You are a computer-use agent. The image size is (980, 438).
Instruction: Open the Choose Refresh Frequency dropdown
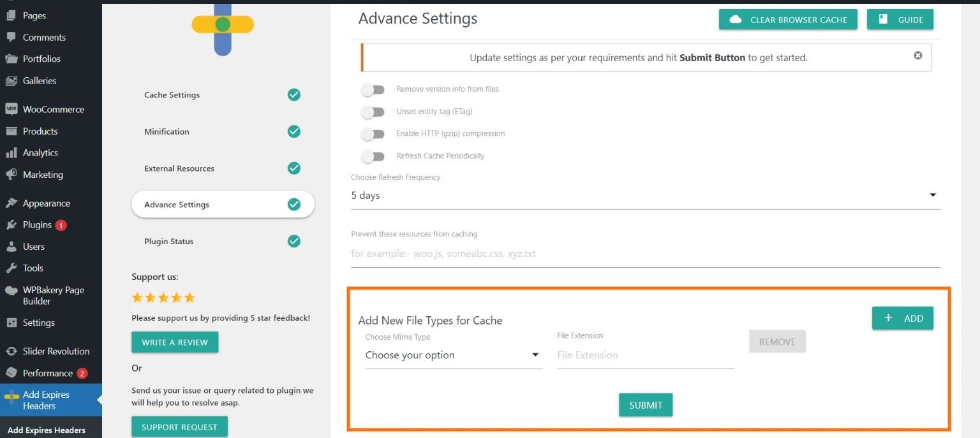coord(645,196)
